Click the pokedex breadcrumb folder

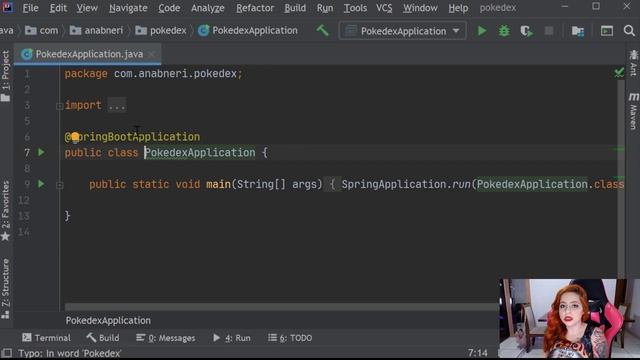tap(161, 30)
